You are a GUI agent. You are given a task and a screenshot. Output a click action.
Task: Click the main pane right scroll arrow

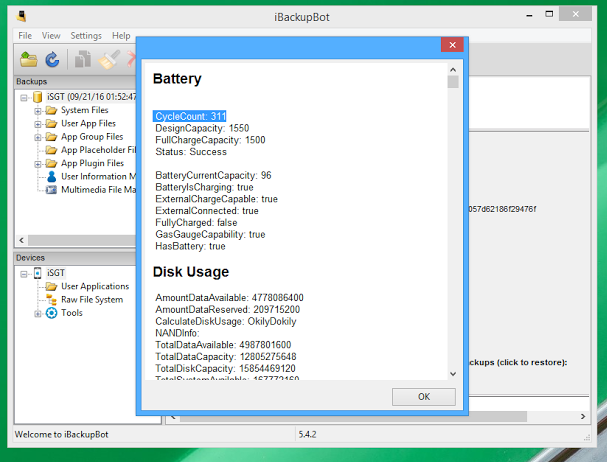coord(583,417)
